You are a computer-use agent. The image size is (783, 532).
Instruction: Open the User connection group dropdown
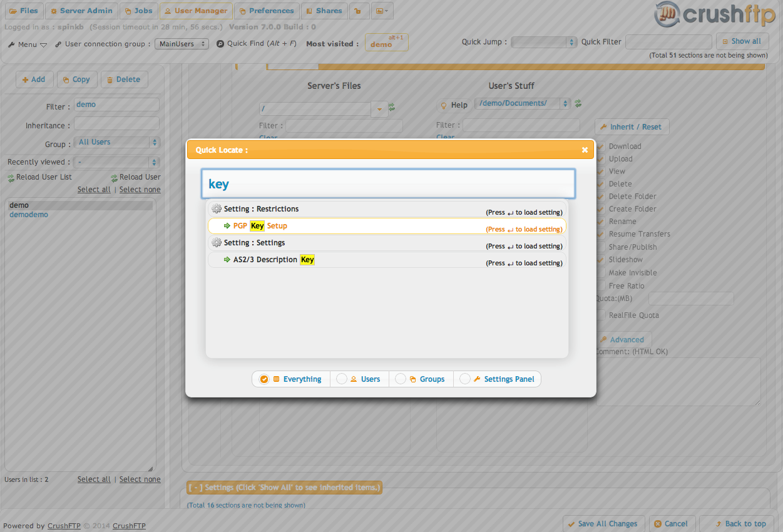[182, 44]
